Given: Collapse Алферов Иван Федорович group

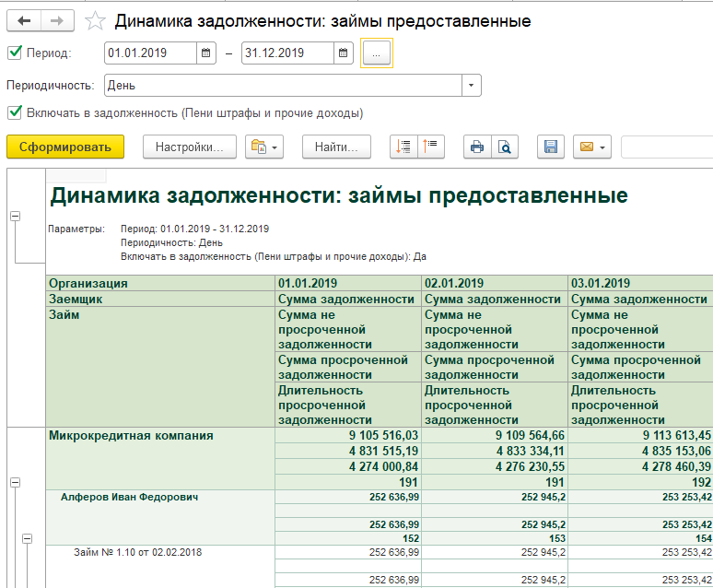Looking at the screenshot, I should [28, 539].
